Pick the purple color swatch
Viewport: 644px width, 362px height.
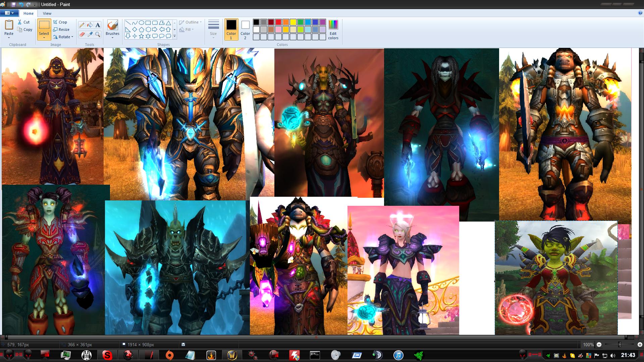point(323,22)
